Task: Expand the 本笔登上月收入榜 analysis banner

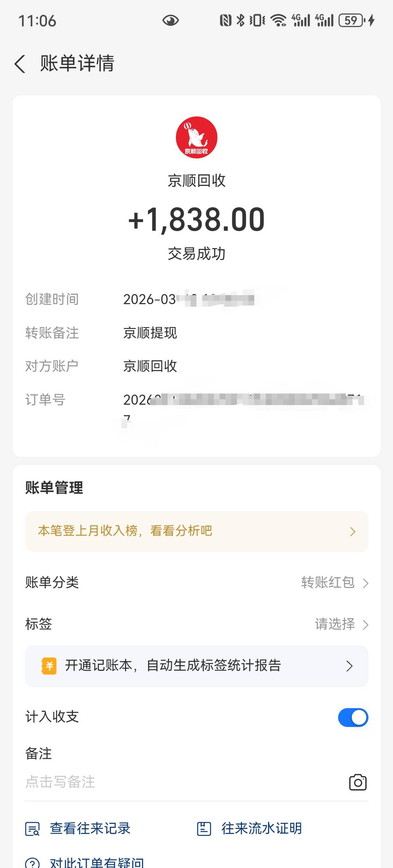Action: pyautogui.click(x=196, y=531)
